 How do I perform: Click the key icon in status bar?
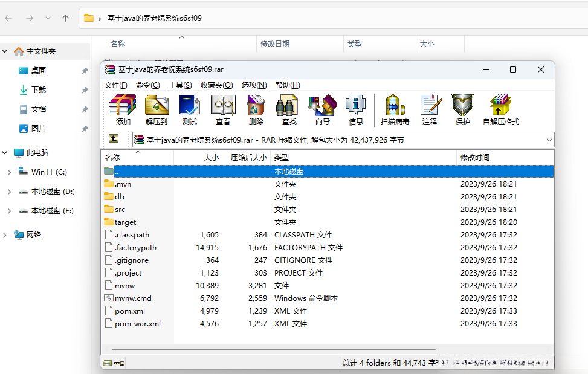pos(119,363)
